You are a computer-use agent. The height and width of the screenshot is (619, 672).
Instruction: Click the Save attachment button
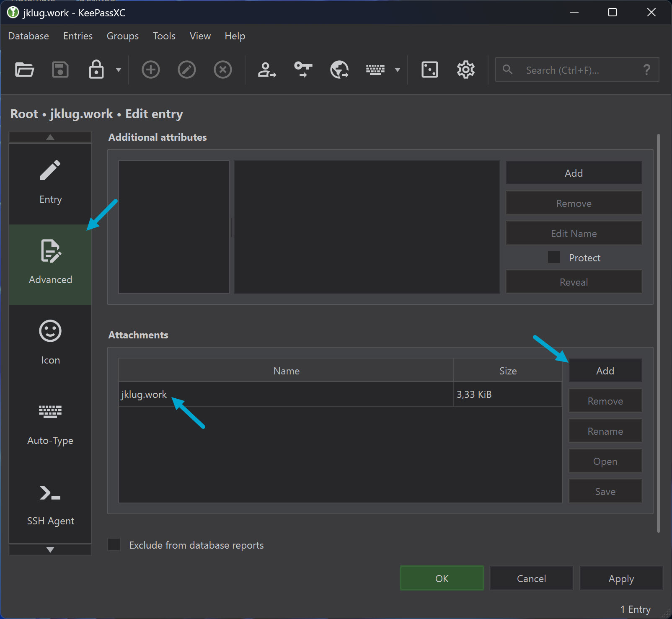coord(605,491)
